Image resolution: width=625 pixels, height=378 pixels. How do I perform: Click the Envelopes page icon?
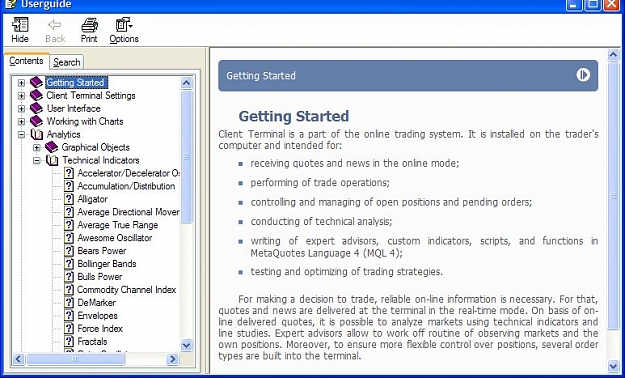(69, 316)
